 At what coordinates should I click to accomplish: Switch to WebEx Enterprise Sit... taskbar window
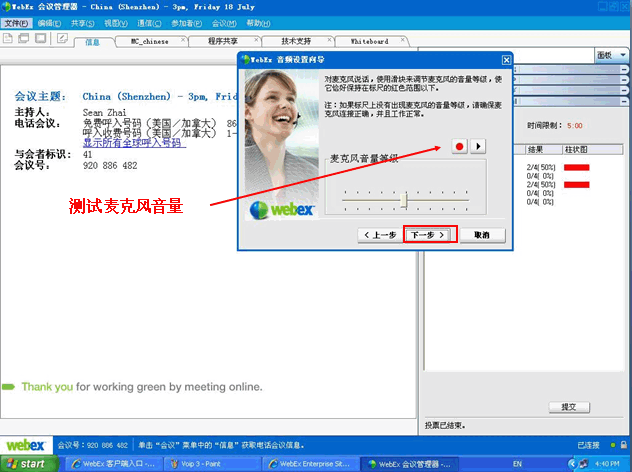tap(310, 464)
